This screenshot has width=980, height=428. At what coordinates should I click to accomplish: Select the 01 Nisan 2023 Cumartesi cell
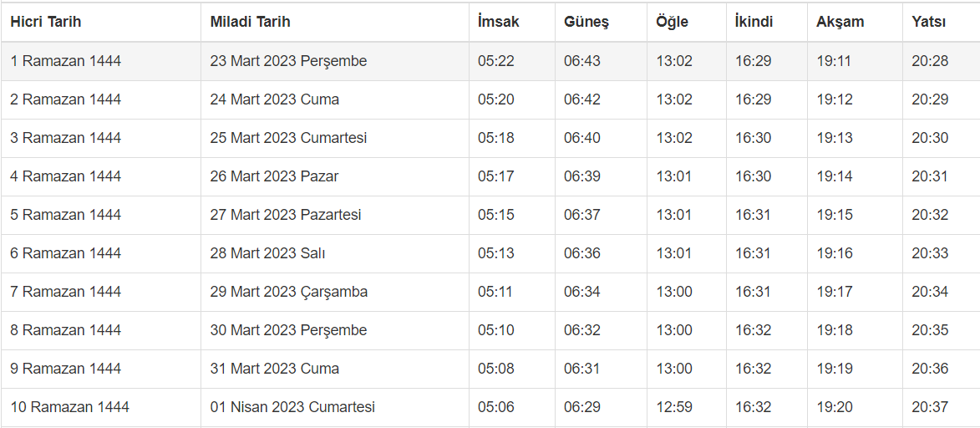click(x=292, y=407)
